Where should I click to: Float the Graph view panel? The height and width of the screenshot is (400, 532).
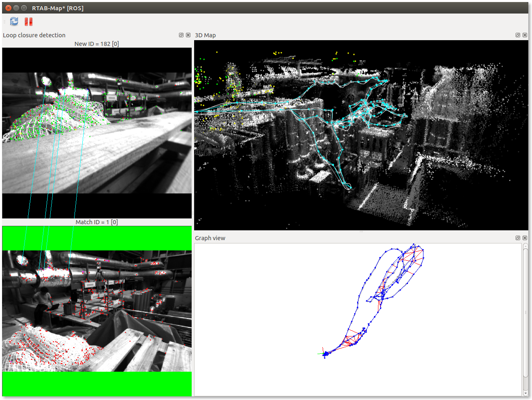coord(518,238)
